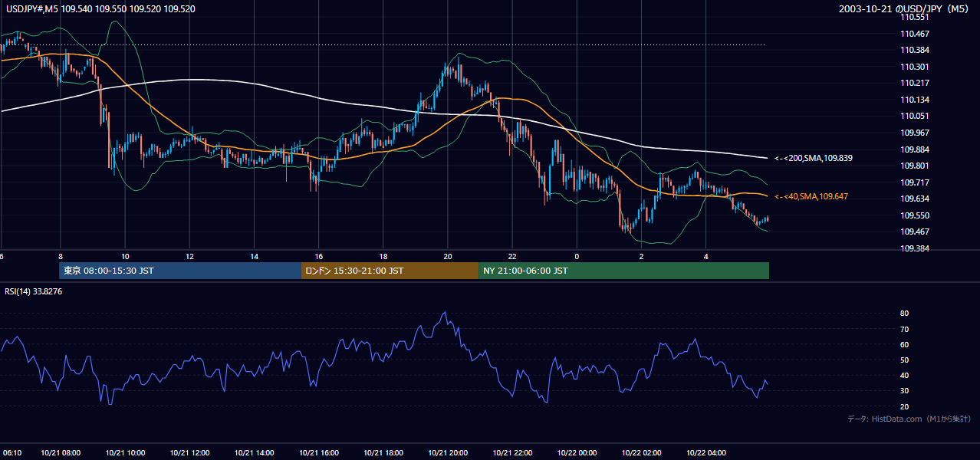Click RSI scale value 40
This screenshot has width=980, height=460.
904,375
